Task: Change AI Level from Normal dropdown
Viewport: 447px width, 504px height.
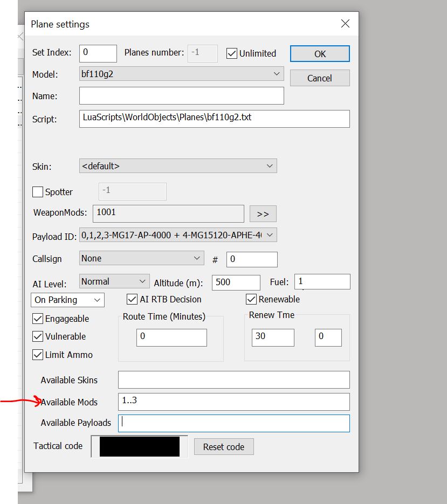Action: tap(114, 281)
